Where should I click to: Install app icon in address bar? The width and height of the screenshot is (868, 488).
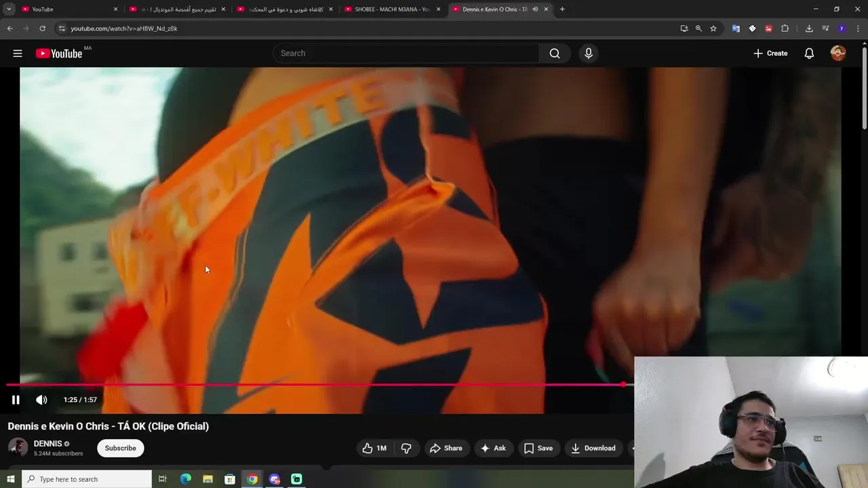click(684, 28)
